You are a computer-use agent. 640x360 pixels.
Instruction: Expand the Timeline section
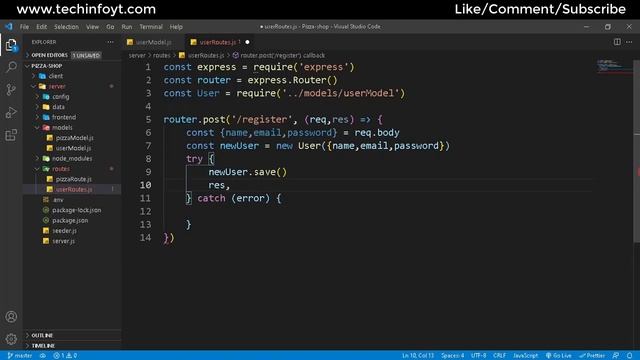click(72, 346)
